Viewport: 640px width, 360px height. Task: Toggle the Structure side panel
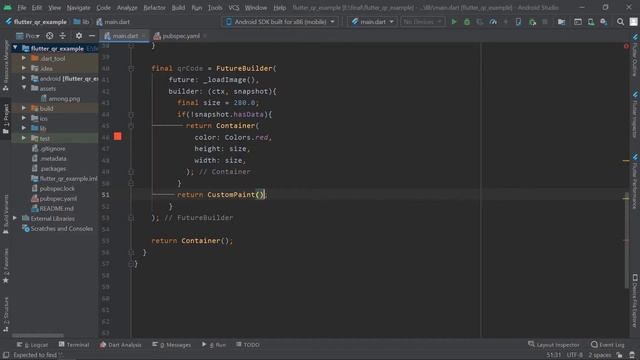[x=5, y=315]
